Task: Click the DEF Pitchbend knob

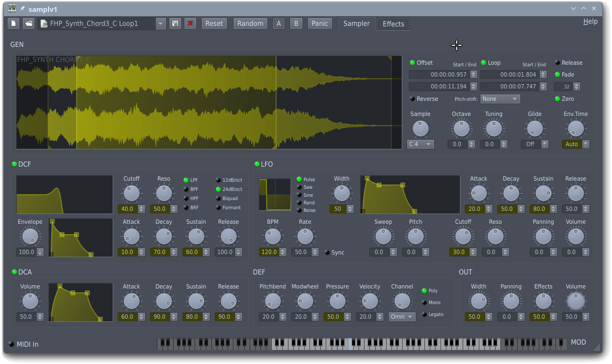Action: point(273,301)
